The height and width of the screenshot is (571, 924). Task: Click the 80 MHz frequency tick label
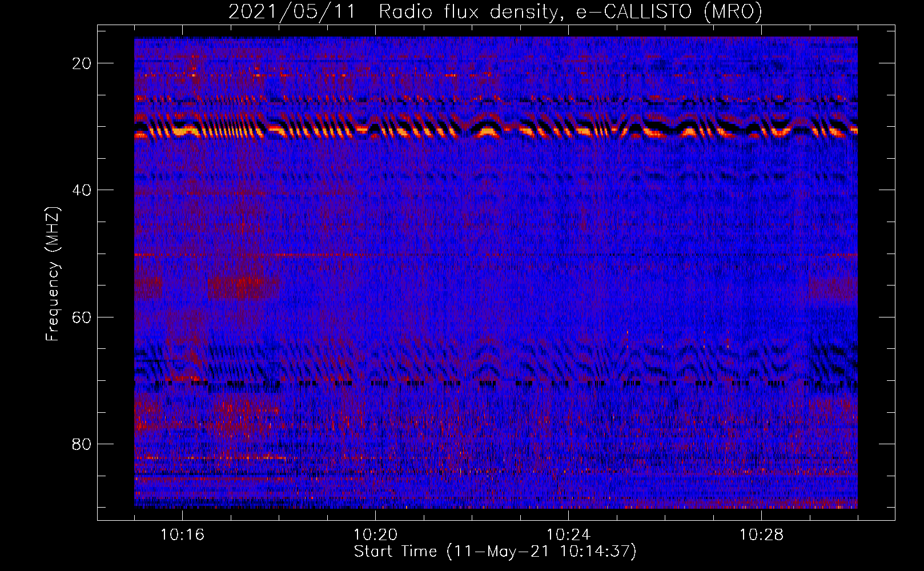click(82, 444)
